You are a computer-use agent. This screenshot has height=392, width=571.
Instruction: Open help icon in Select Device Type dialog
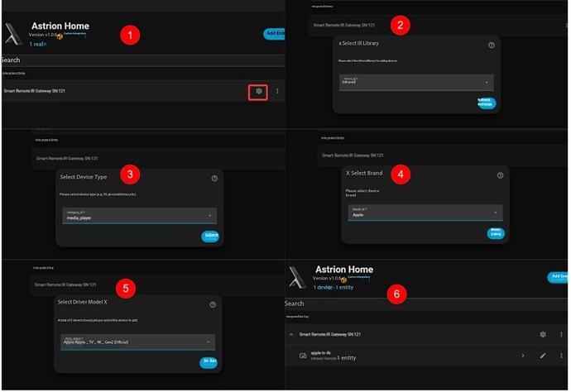214,178
